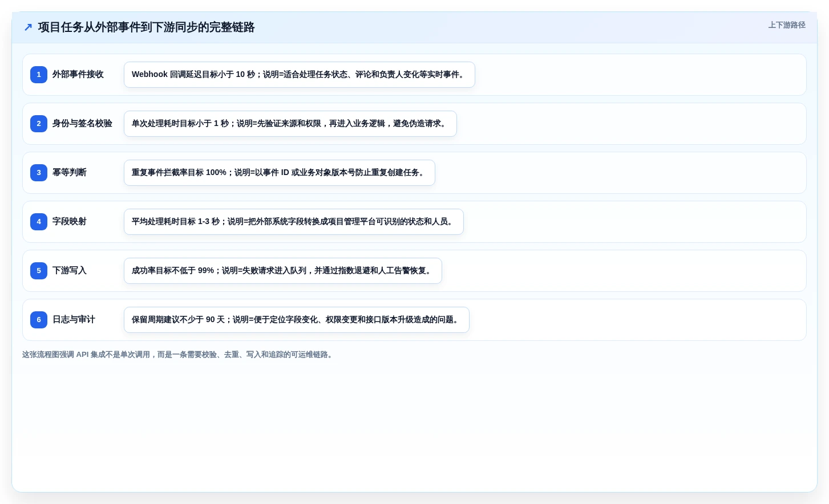Select the 下游写入 step label
The height and width of the screenshot is (504, 829).
[x=70, y=271]
